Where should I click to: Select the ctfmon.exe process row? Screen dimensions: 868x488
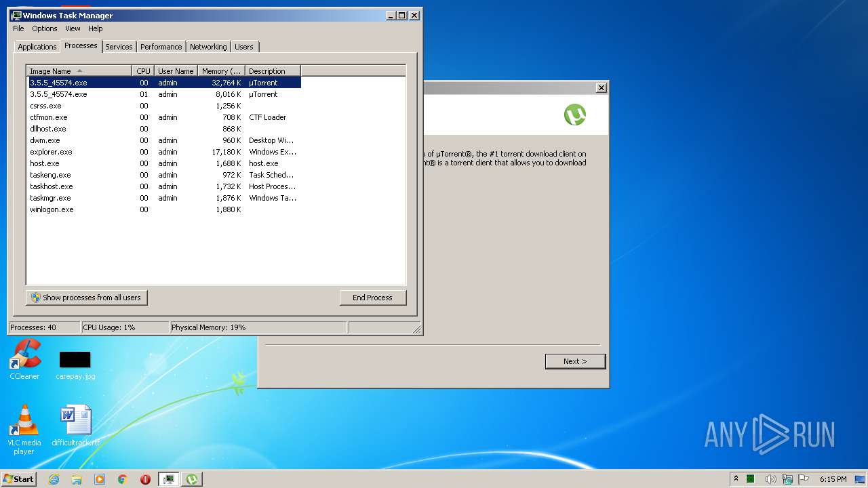click(x=164, y=117)
